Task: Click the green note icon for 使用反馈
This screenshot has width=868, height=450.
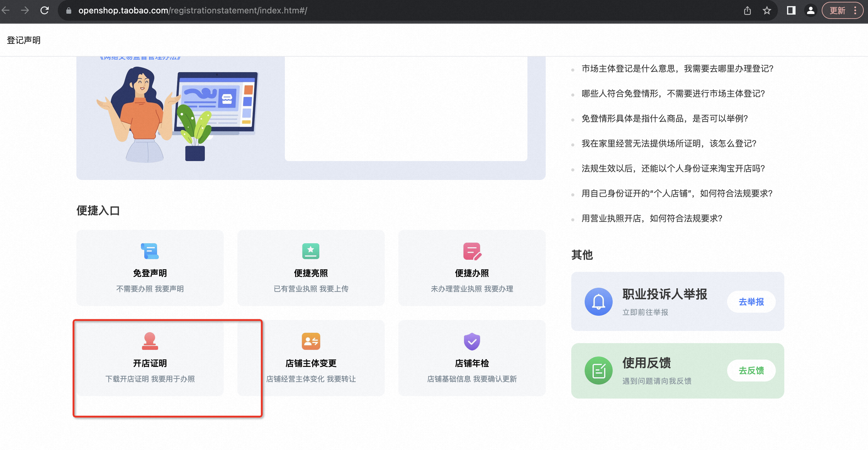Action: click(598, 371)
